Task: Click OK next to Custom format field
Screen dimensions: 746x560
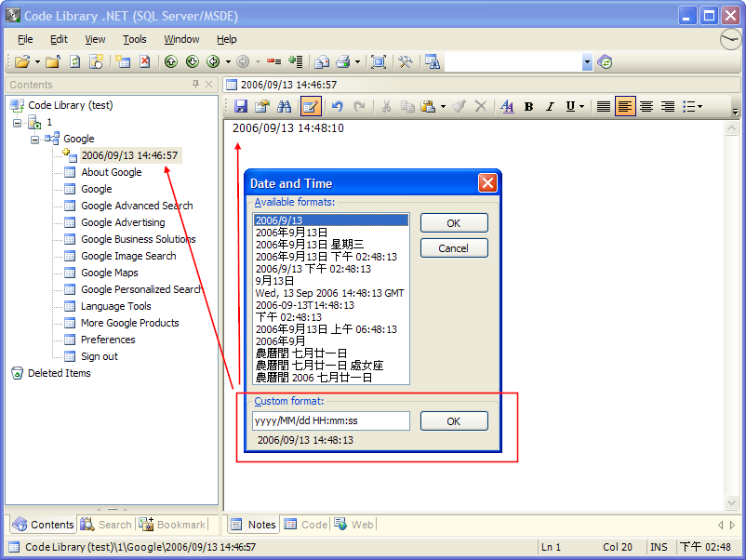Action: click(454, 421)
